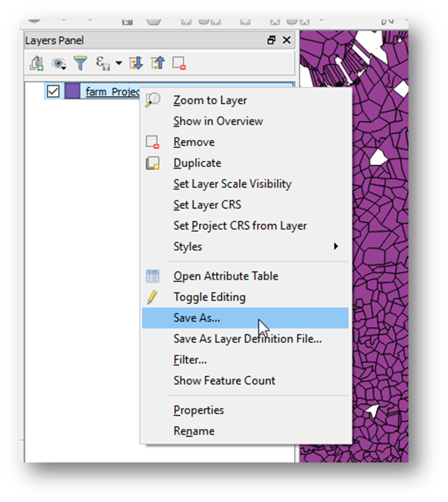Click the Collapse All layers icon
This screenshot has height=502, width=448.
click(x=158, y=63)
